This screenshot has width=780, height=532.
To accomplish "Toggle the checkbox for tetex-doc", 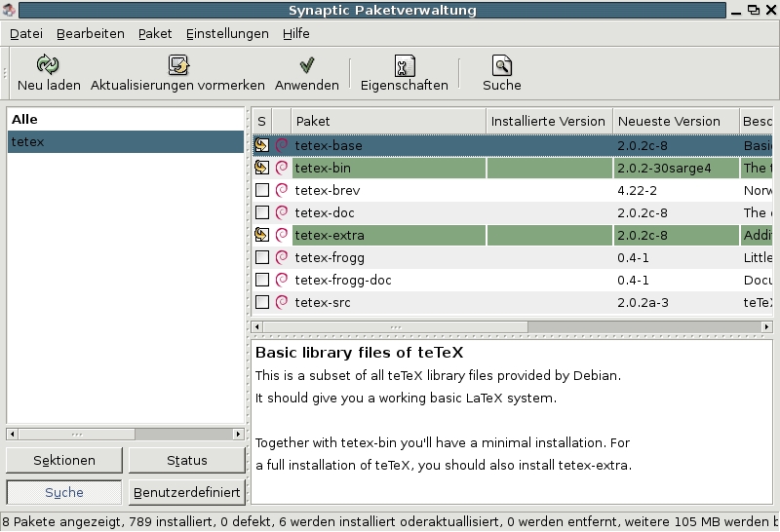I will [261, 212].
